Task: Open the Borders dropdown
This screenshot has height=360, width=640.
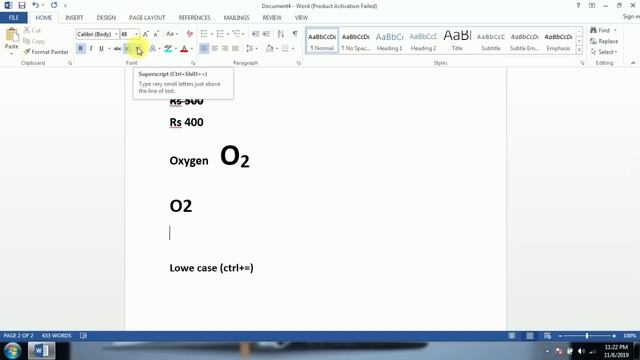Action: coord(293,49)
